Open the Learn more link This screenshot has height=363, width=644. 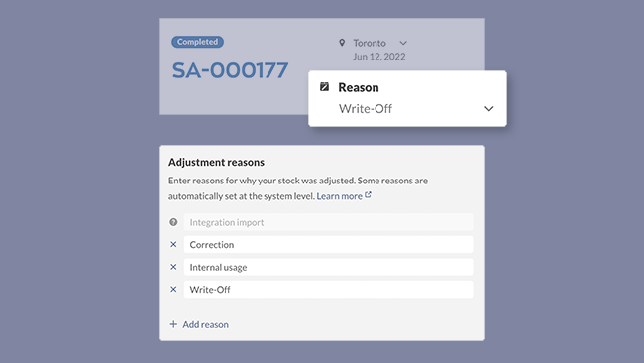[x=339, y=196]
